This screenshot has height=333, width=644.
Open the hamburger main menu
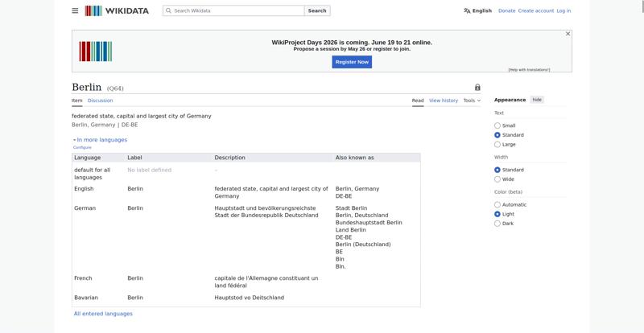(75, 10)
